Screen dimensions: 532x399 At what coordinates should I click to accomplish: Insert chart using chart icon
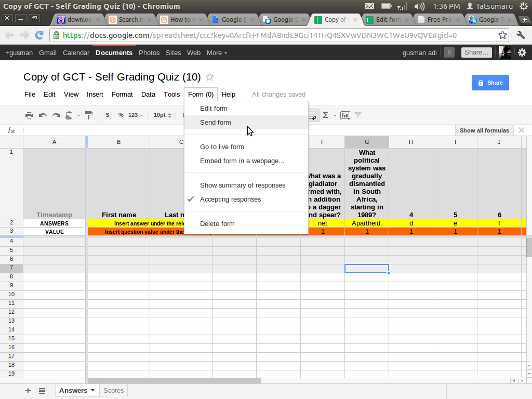tap(345, 115)
